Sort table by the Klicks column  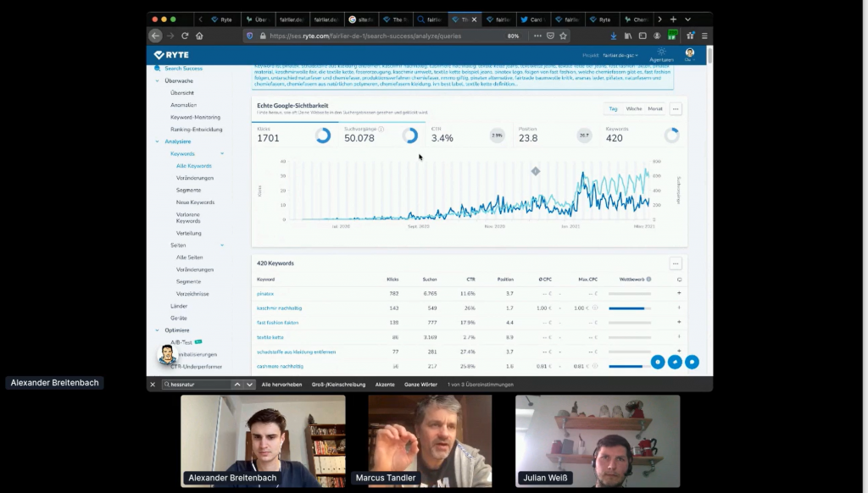point(392,280)
